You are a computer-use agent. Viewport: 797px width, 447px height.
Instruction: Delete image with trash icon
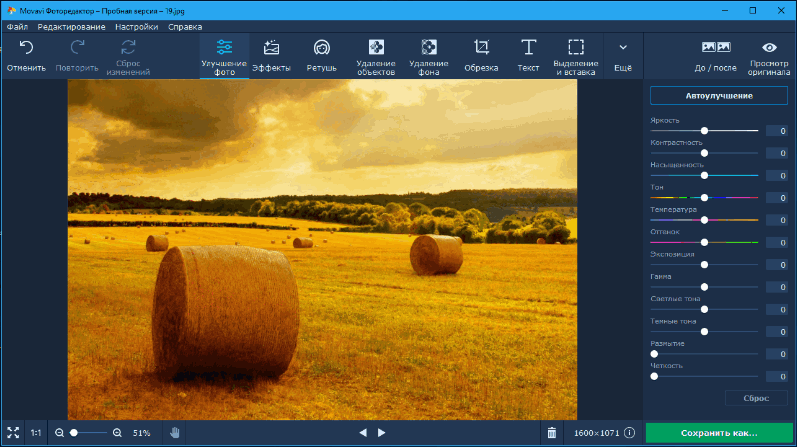click(x=551, y=433)
